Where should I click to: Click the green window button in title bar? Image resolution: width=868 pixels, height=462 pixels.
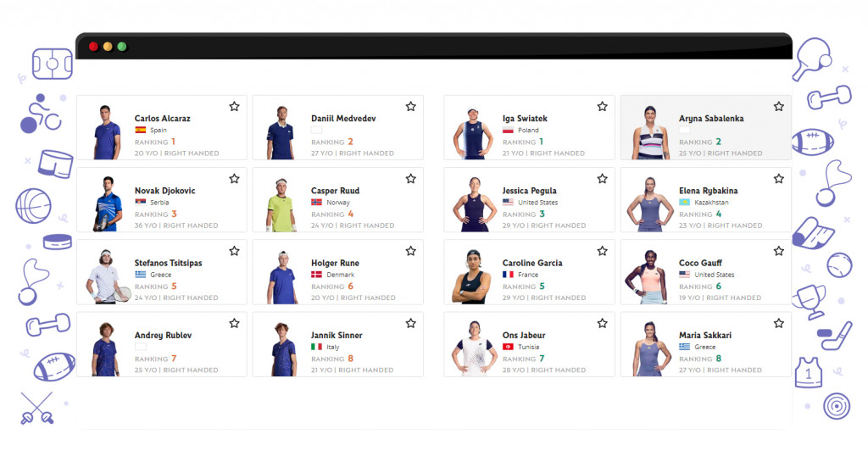point(122,47)
